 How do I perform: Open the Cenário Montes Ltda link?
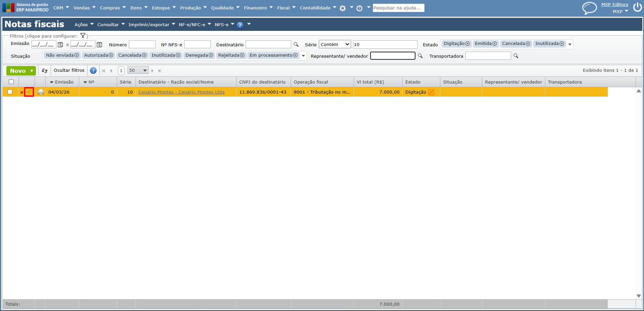pos(182,92)
